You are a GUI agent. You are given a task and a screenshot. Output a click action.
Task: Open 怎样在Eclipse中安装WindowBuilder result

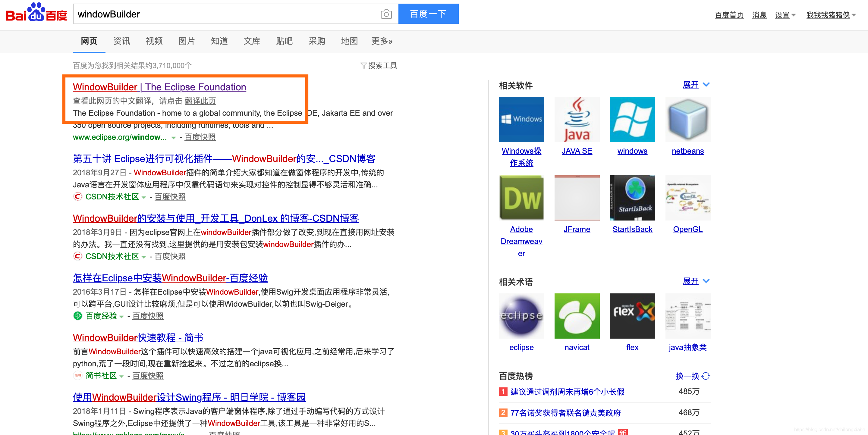tap(170, 278)
